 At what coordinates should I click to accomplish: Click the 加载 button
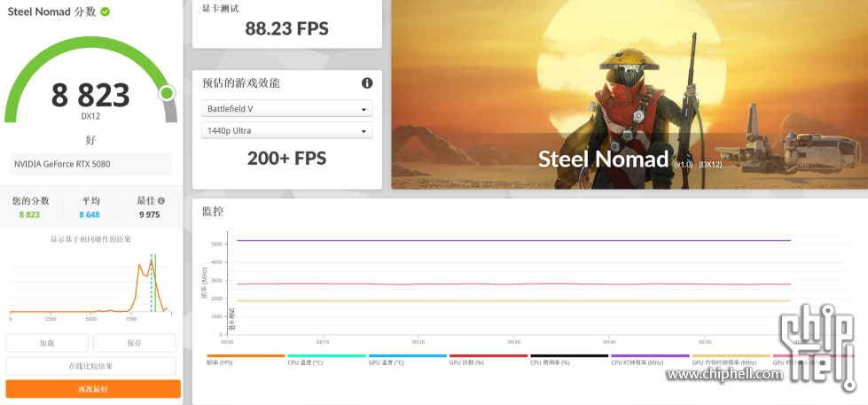pos(47,343)
